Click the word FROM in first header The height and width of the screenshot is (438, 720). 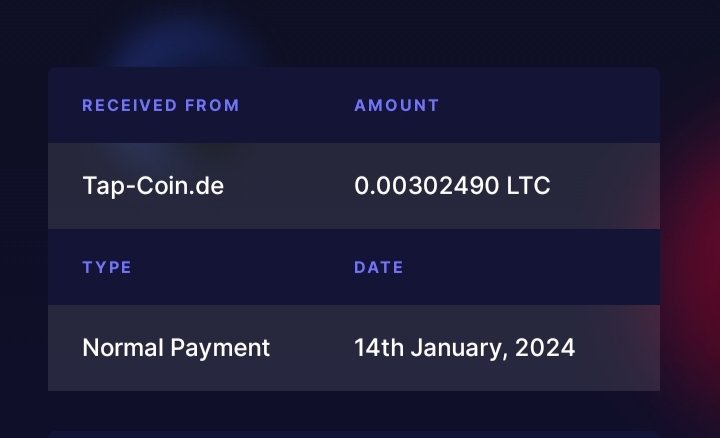point(212,106)
